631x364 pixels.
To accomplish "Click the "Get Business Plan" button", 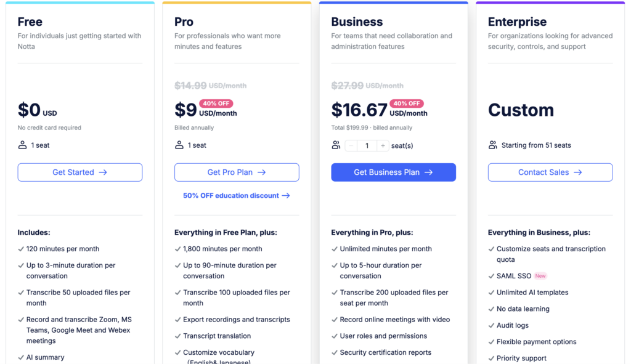I will [393, 172].
